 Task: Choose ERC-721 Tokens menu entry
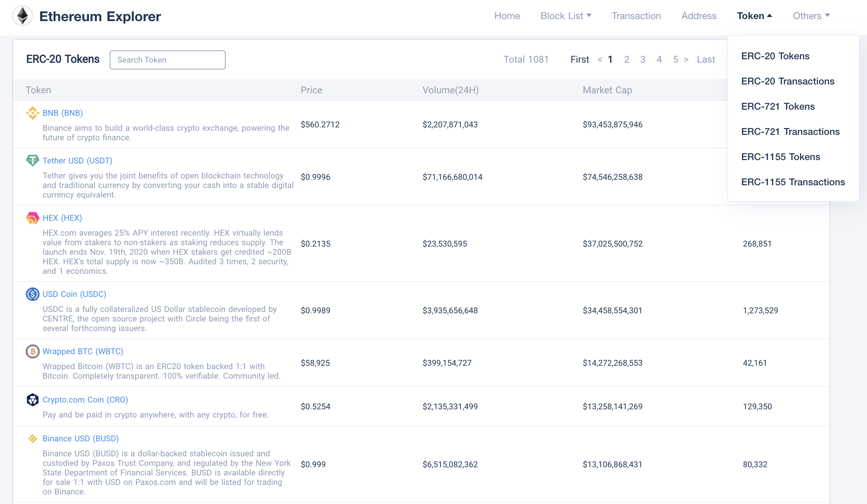[x=778, y=107]
